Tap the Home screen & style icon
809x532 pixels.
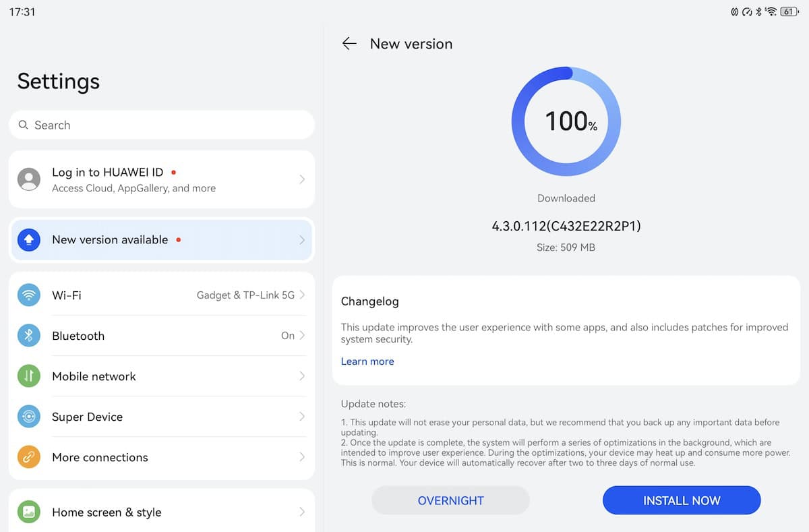[29, 512]
